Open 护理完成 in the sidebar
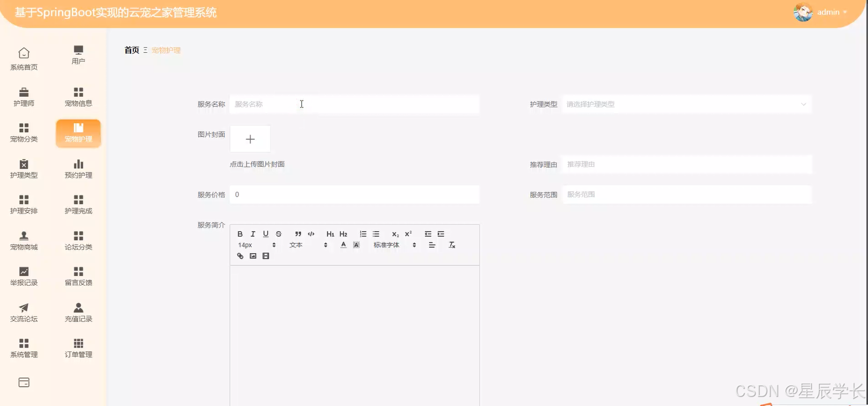The height and width of the screenshot is (406, 868). click(x=78, y=205)
